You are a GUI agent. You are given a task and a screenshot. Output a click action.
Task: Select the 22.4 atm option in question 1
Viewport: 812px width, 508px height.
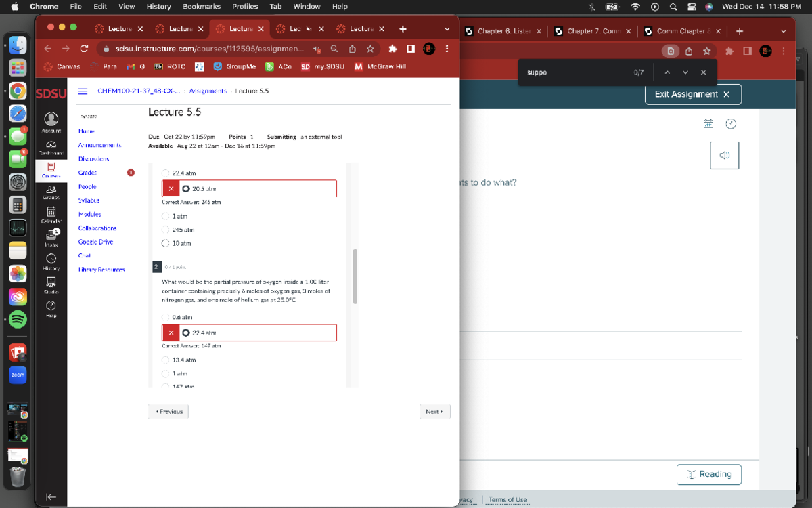[166, 173]
